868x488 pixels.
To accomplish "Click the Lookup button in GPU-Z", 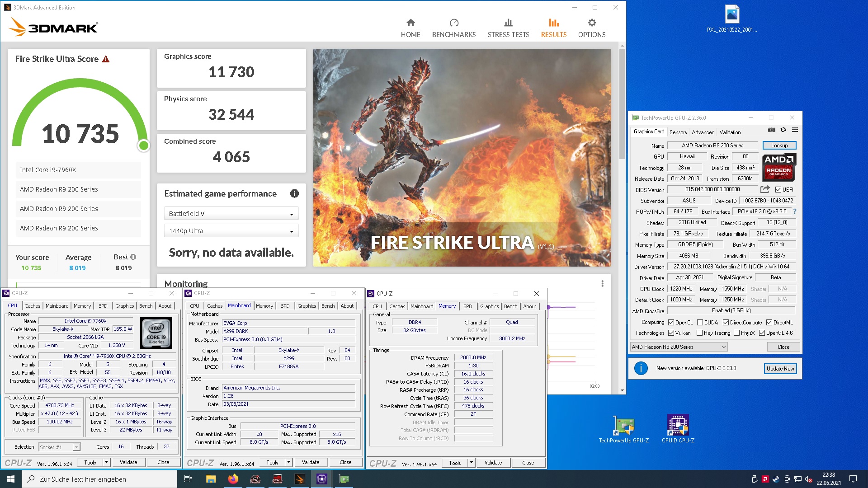I will (x=779, y=145).
